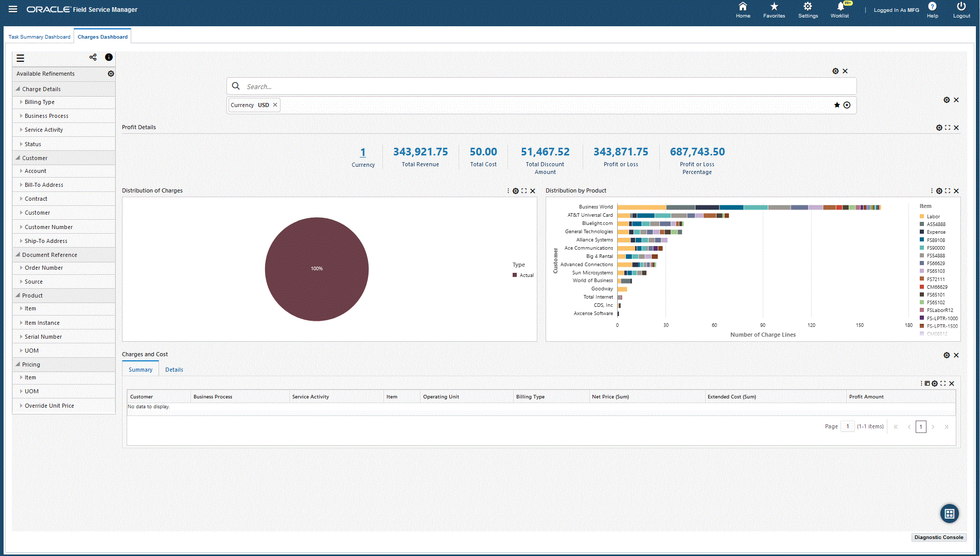This screenshot has width=980, height=556.
Task: Open Distribution of Charges options dots menu
Action: (509, 191)
